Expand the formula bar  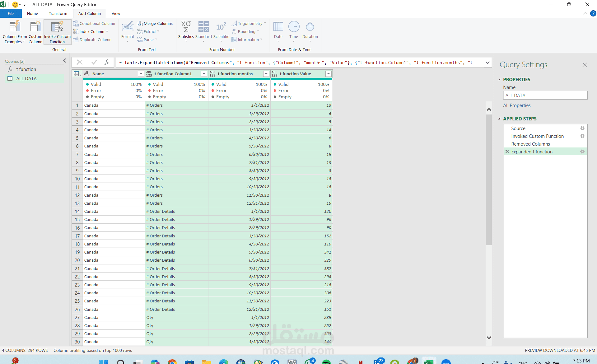[x=487, y=63]
